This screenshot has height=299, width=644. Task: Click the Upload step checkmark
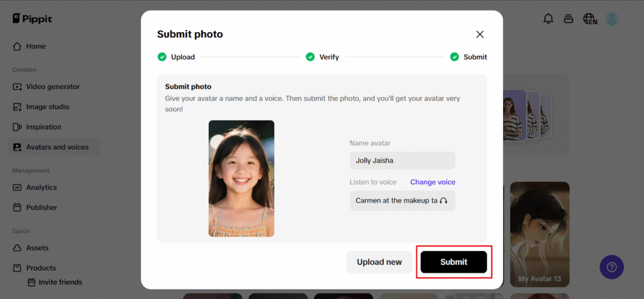click(x=162, y=57)
